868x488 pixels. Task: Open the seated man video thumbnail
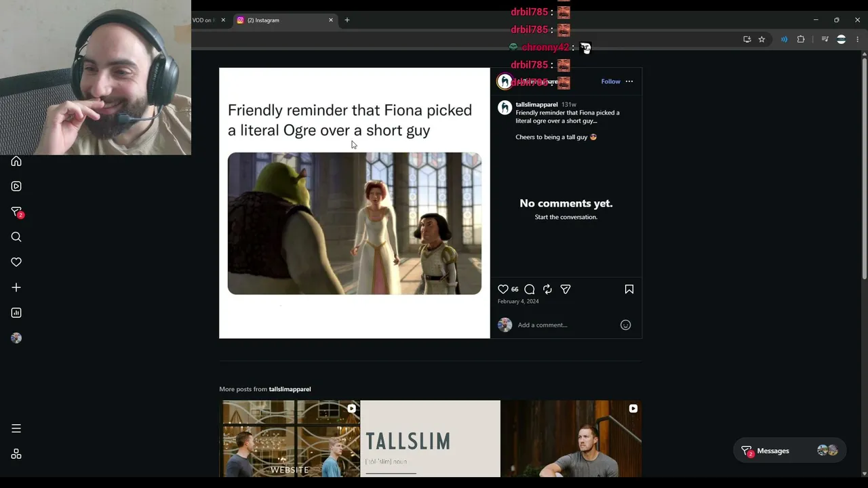tap(571, 439)
